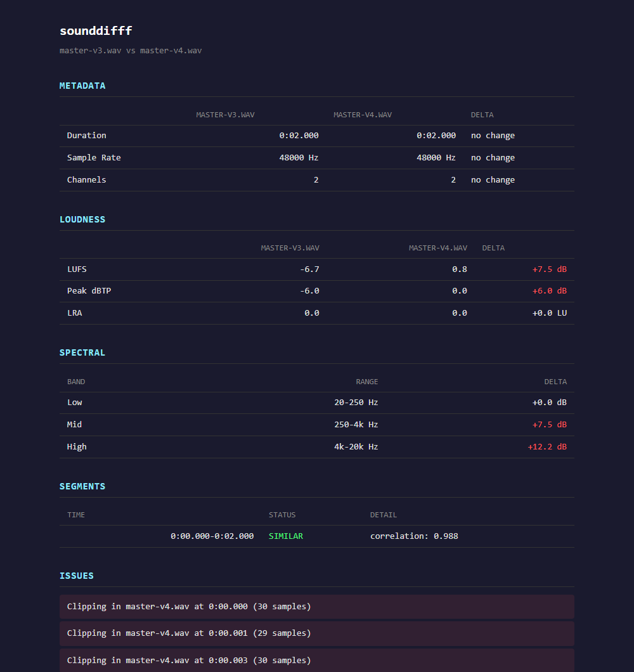This screenshot has height=672, width=634.
Task: Select the LUFS row label
Action: point(77,269)
